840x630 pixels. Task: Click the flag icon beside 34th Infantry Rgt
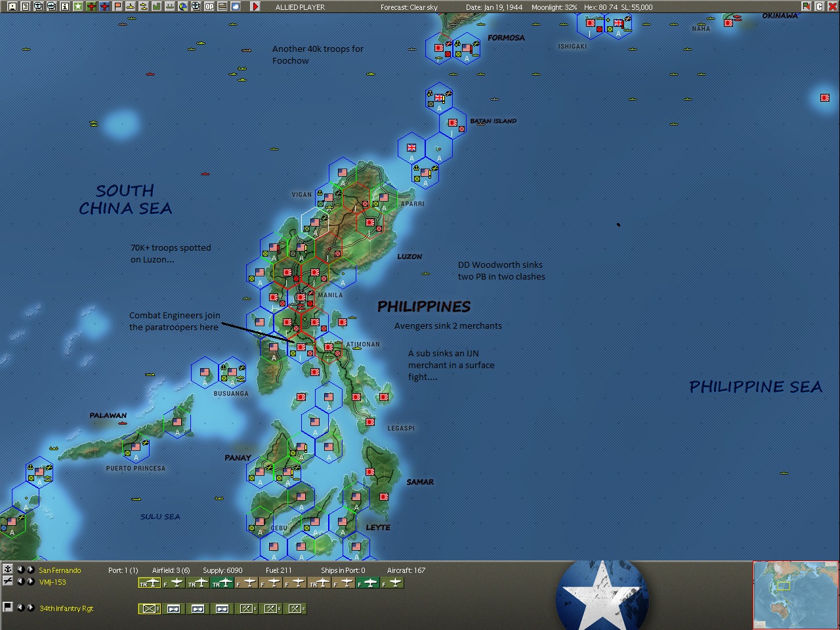pyautogui.click(x=7, y=607)
